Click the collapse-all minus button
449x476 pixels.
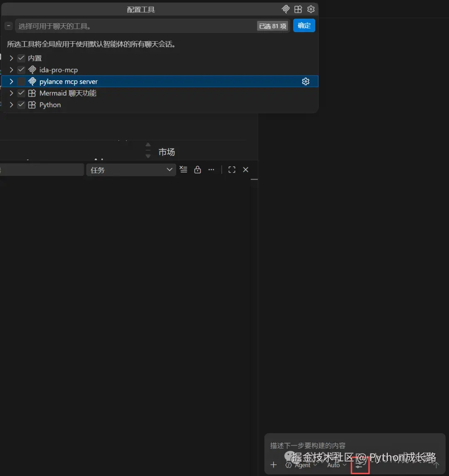coord(8,26)
